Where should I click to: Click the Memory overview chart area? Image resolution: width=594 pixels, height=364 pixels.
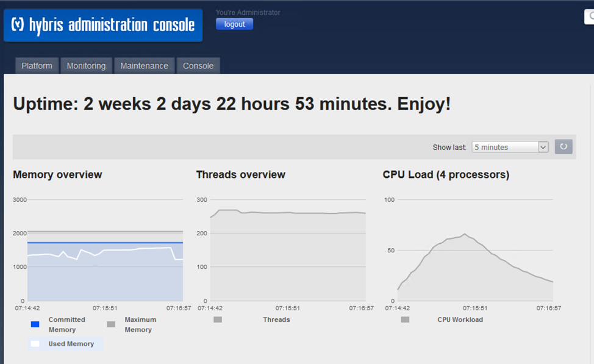[x=106, y=250]
